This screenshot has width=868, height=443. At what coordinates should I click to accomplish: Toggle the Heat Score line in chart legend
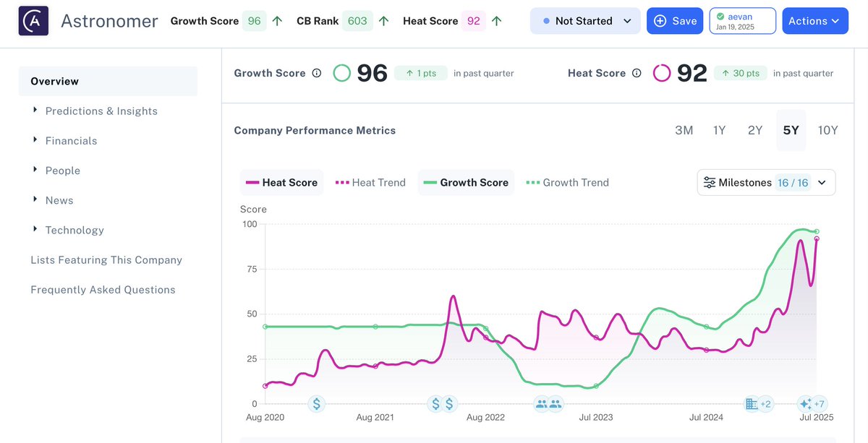point(282,183)
